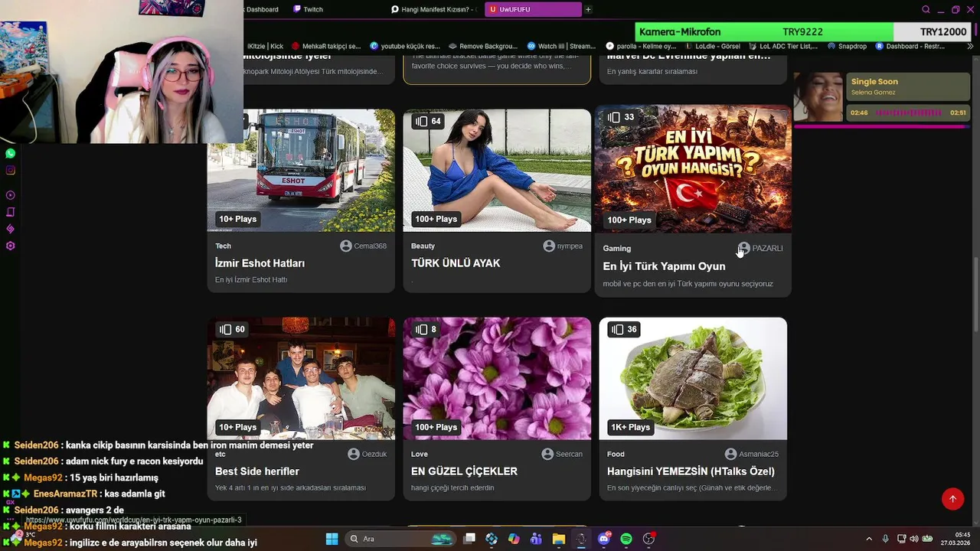Switch to Hangi Manifest Kızısın tab
Viewport: 980px width, 551px height.
click(x=434, y=9)
